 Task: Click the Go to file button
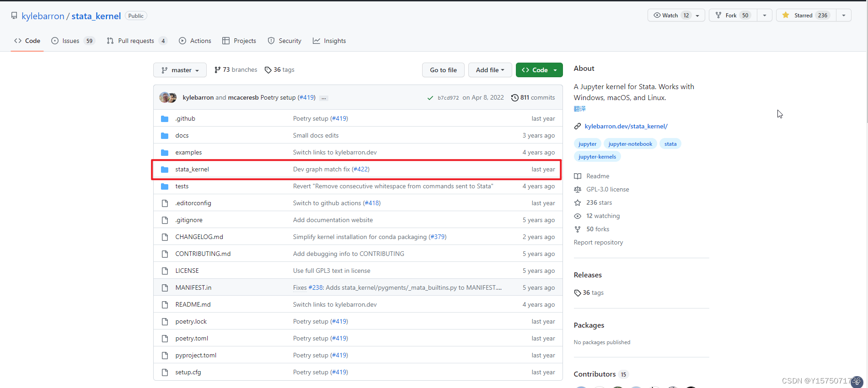pyautogui.click(x=443, y=70)
